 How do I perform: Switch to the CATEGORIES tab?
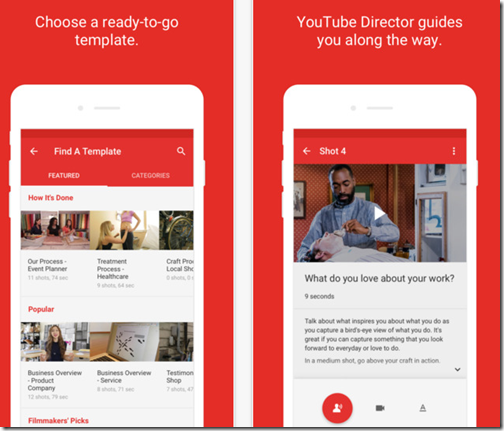pyautogui.click(x=150, y=175)
